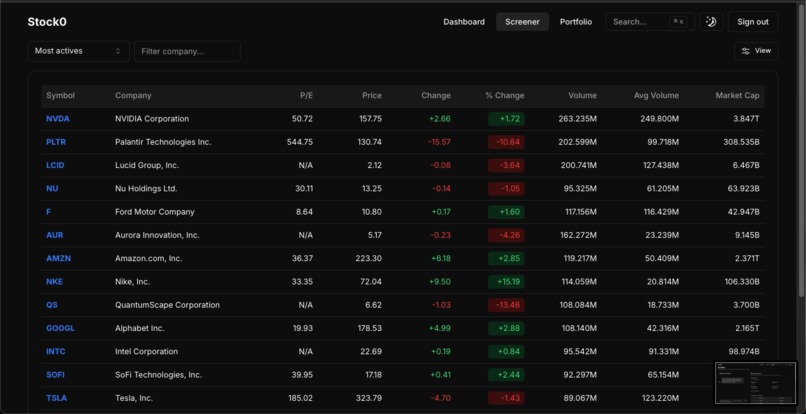
Task: Click QuantumScape Corporation company name
Action: pyautogui.click(x=168, y=305)
